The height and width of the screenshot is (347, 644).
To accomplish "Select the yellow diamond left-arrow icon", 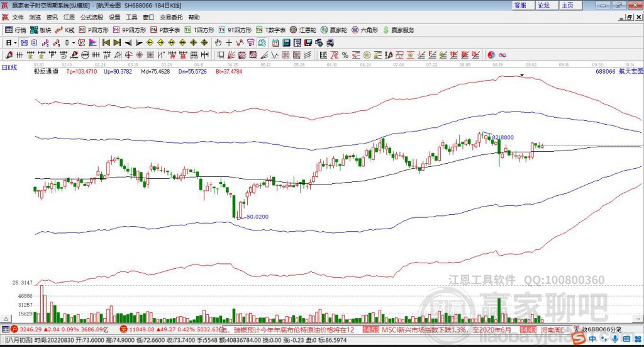I will click(x=150, y=43).
